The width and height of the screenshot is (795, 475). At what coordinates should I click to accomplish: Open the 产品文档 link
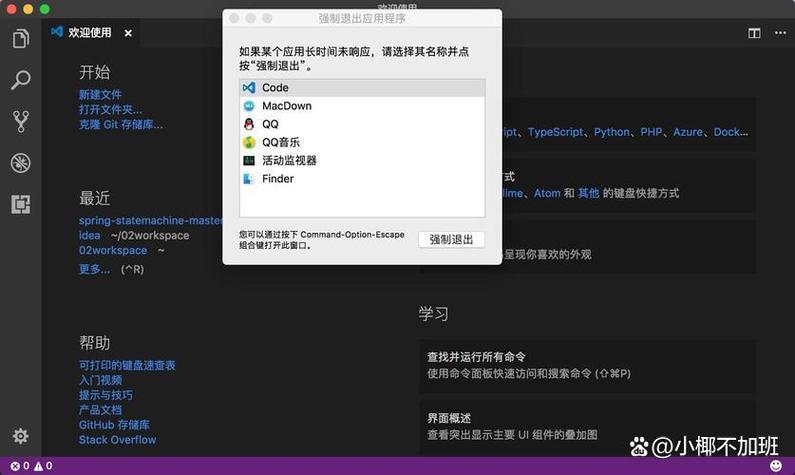[x=100, y=410]
